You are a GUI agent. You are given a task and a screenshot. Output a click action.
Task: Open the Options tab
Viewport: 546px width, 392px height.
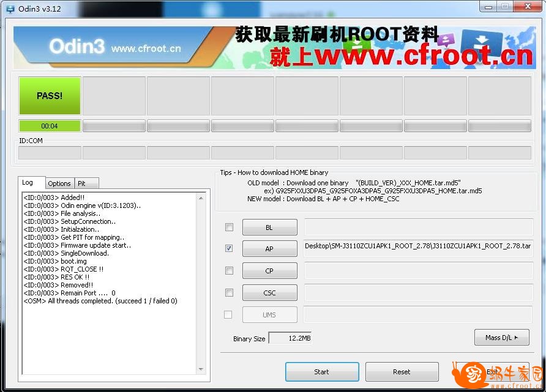[x=59, y=183]
